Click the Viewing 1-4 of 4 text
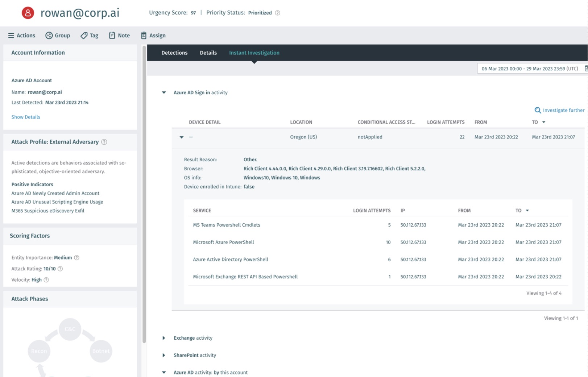588x377 pixels. coord(544,293)
